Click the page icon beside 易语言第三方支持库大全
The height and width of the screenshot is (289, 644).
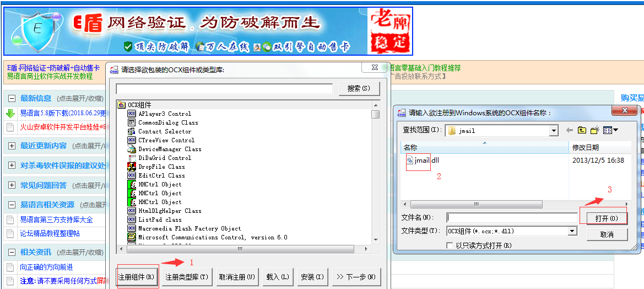10,220
